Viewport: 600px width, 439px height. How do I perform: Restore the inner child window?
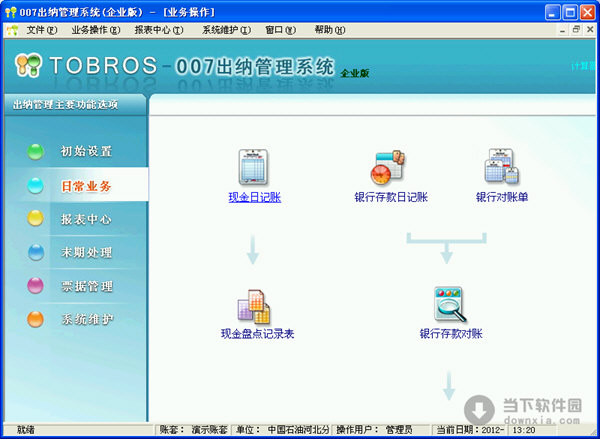tap(576, 30)
